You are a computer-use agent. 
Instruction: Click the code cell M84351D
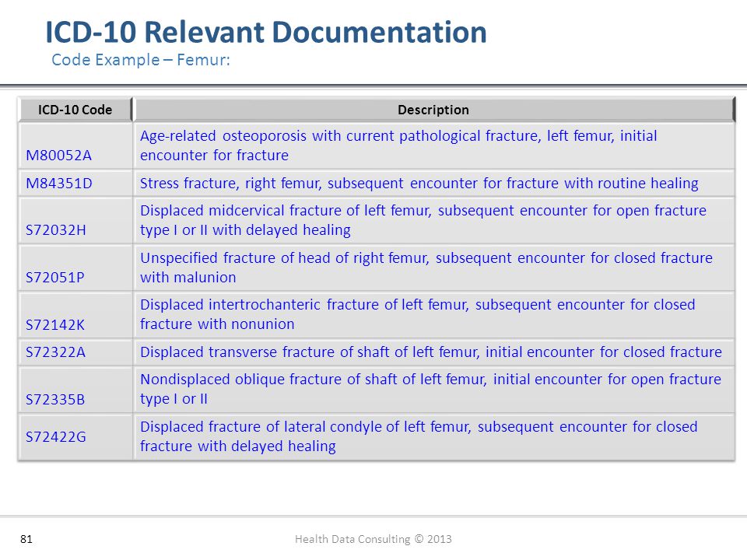click(x=75, y=184)
